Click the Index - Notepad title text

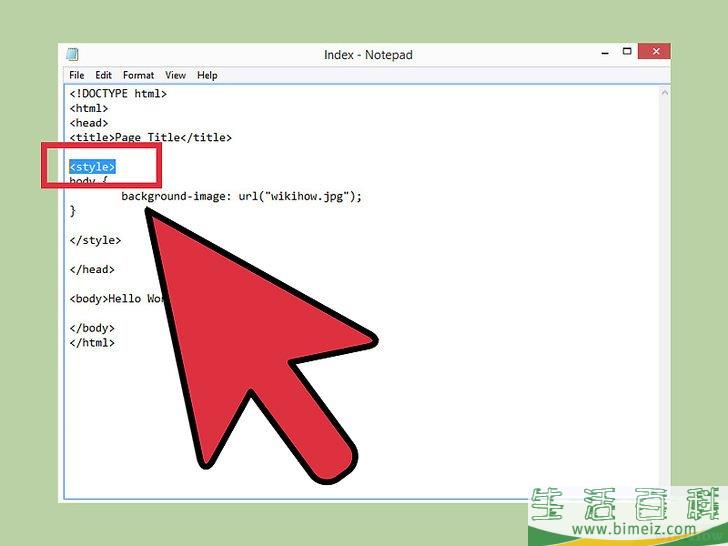coord(368,55)
